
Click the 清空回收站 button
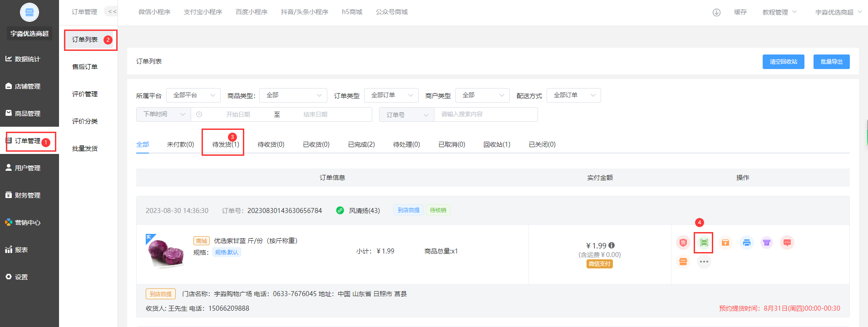pyautogui.click(x=783, y=62)
